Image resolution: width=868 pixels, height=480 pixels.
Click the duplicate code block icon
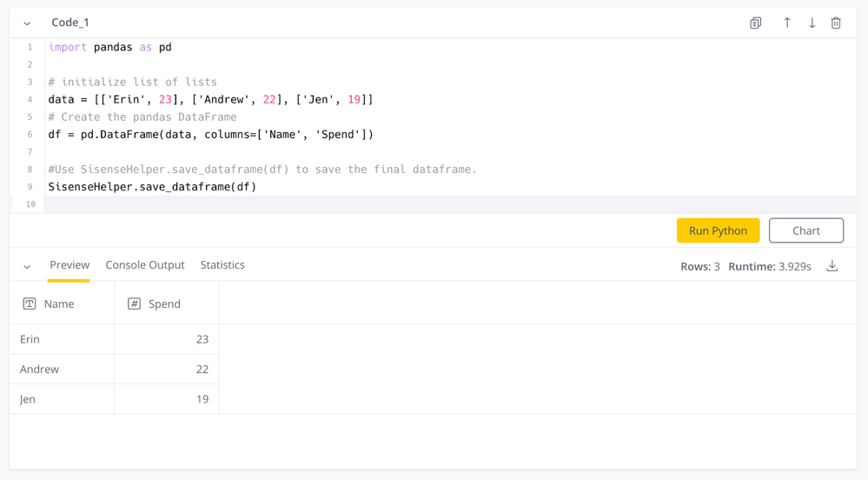[x=756, y=23]
